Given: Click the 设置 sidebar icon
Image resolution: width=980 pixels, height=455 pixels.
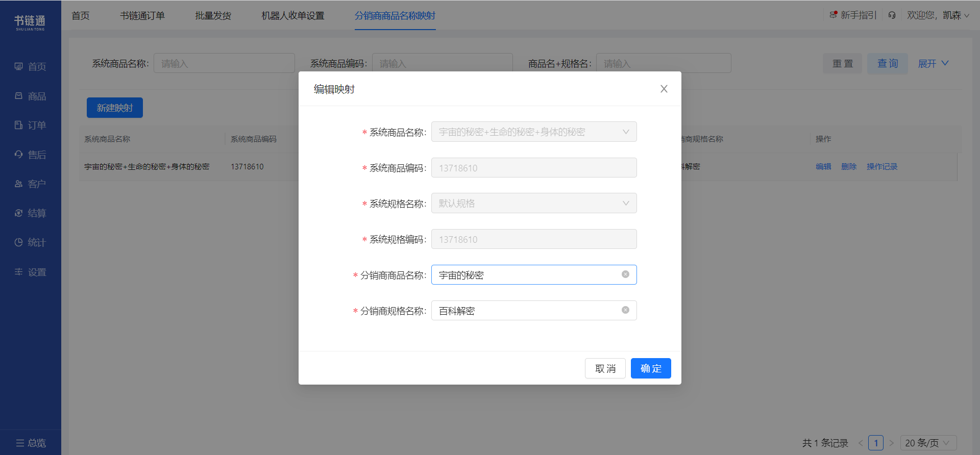Looking at the screenshot, I should tap(19, 272).
